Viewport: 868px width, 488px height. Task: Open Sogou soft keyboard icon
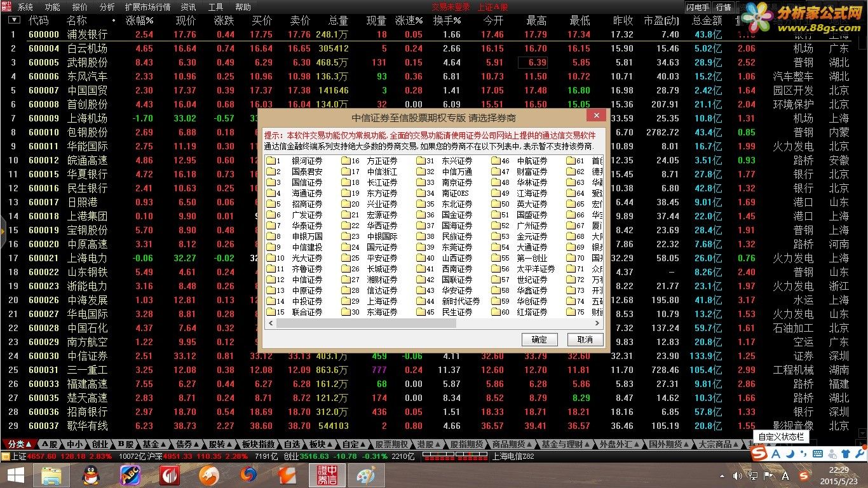pyautogui.click(x=818, y=453)
